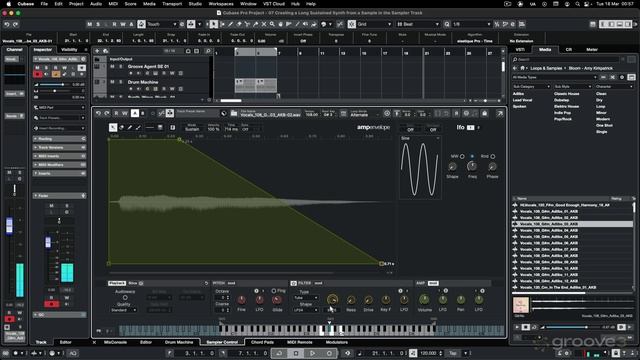The width and height of the screenshot is (640, 360).
Task: Click the tempo 120.000 field
Action: click(429, 353)
